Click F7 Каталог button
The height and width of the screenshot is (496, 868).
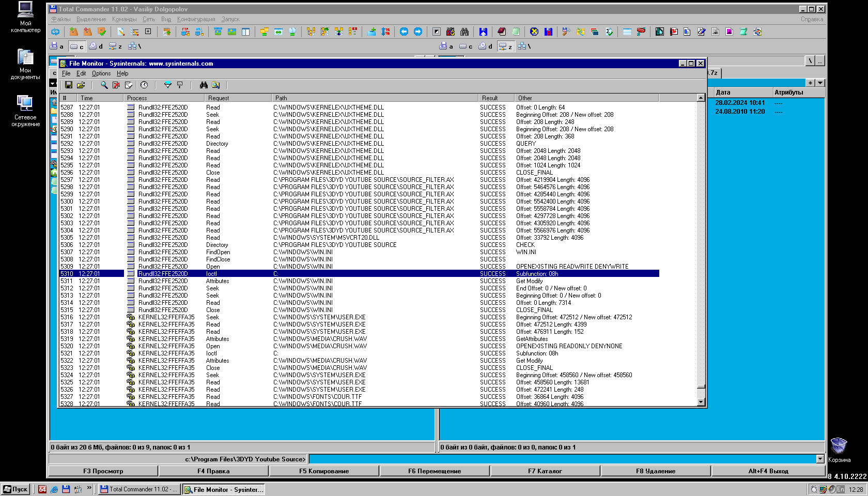545,471
